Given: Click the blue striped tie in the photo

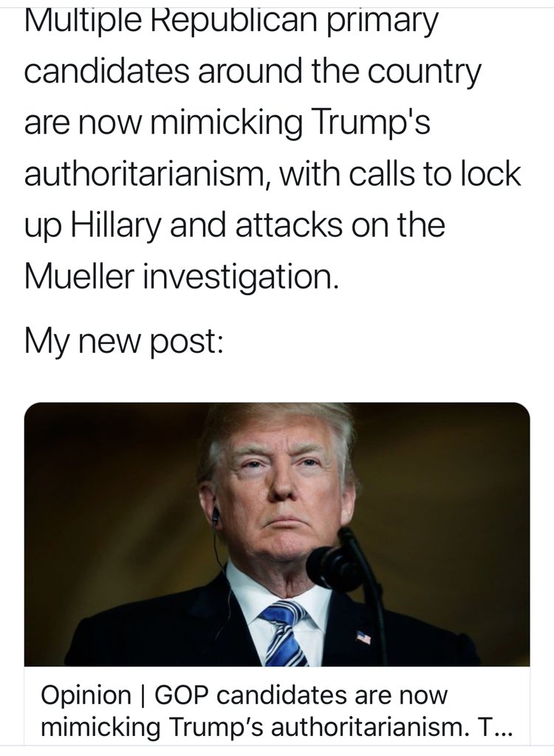Looking at the screenshot, I should [284, 633].
